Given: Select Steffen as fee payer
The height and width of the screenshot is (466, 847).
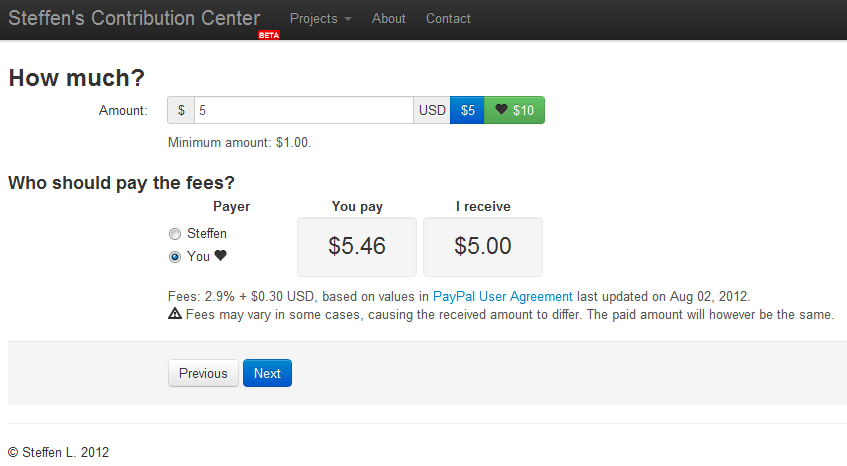Looking at the screenshot, I should pos(176,234).
